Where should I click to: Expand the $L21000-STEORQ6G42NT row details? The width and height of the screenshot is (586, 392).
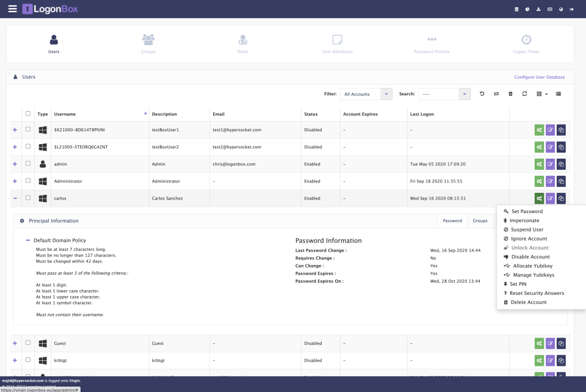(x=15, y=147)
